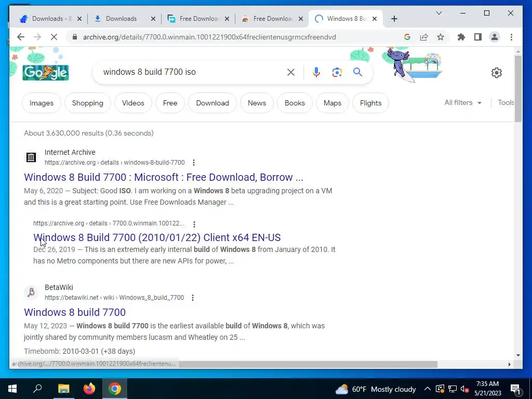Clear the search query with X

(291, 72)
